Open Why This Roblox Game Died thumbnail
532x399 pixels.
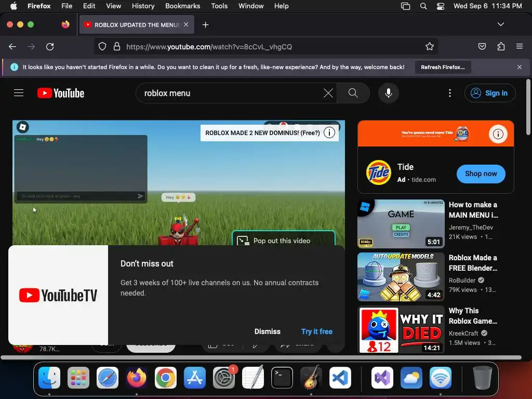[x=401, y=329]
